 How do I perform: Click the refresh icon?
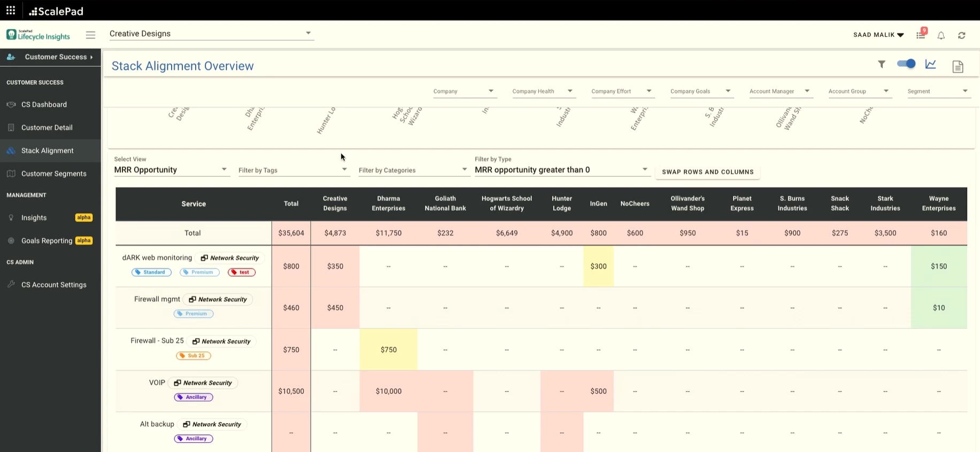click(961, 35)
